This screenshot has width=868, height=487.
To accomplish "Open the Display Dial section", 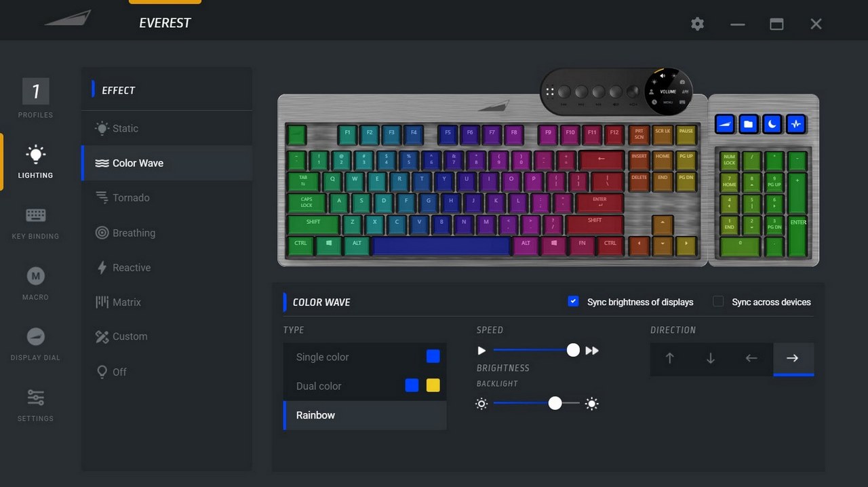I will 35,344.
